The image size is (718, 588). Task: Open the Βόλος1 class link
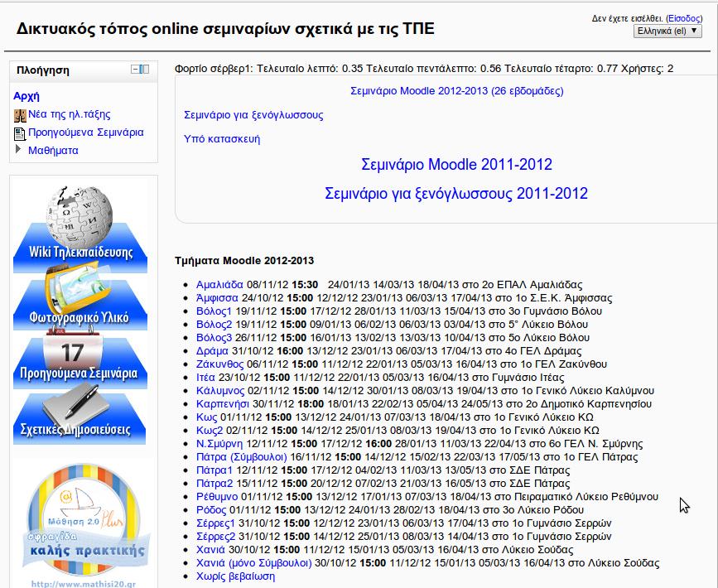click(214, 311)
